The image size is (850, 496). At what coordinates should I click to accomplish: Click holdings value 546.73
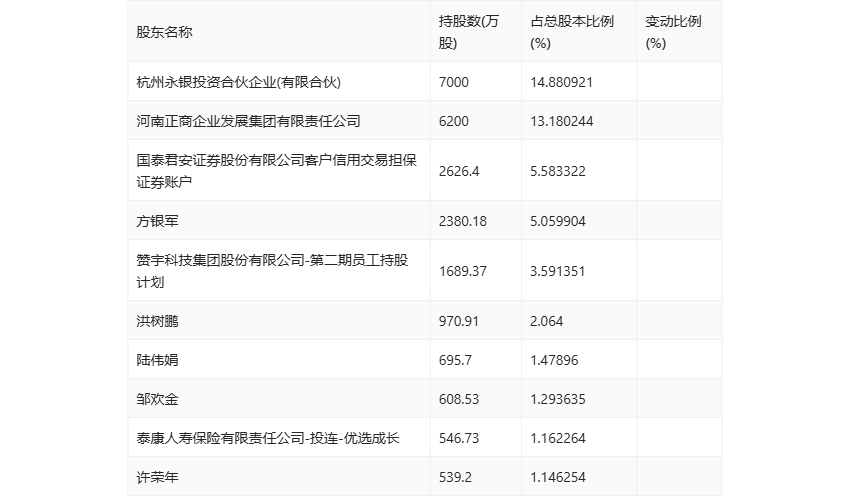[459, 438]
